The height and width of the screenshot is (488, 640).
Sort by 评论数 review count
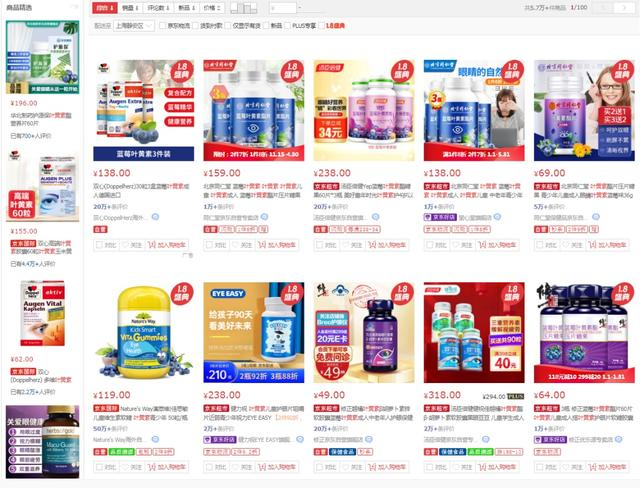coord(158,8)
